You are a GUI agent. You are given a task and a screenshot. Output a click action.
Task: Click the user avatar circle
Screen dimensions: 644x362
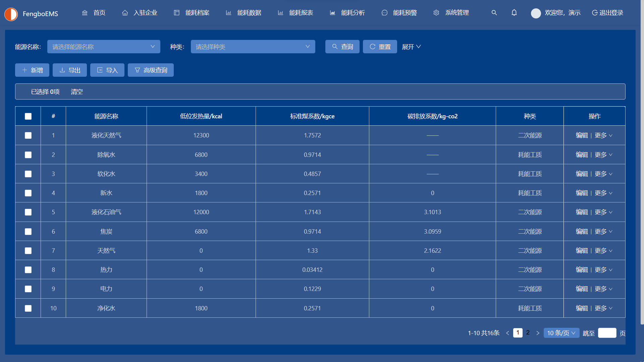click(536, 13)
